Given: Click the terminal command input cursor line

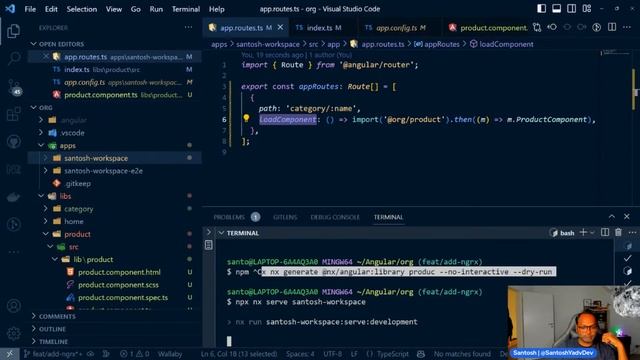Looking at the screenshot, I should click(229, 341).
